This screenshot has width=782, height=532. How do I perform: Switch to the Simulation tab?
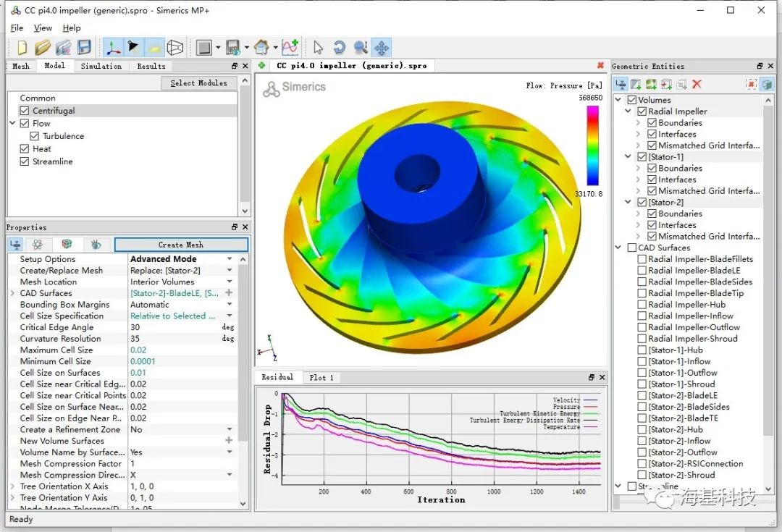(101, 66)
